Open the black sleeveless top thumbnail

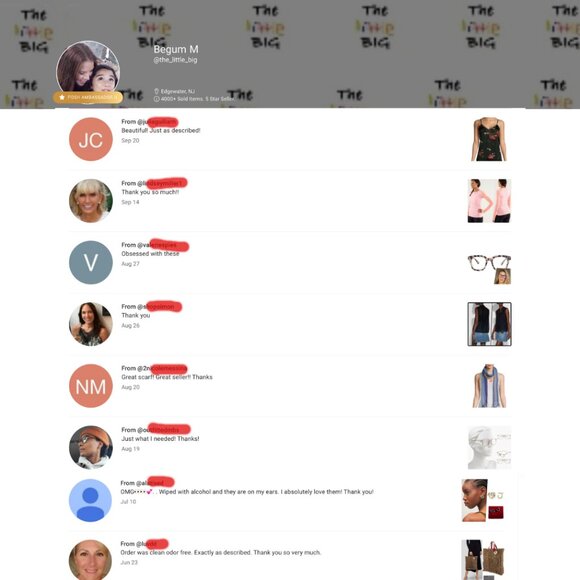pyautogui.click(x=489, y=324)
